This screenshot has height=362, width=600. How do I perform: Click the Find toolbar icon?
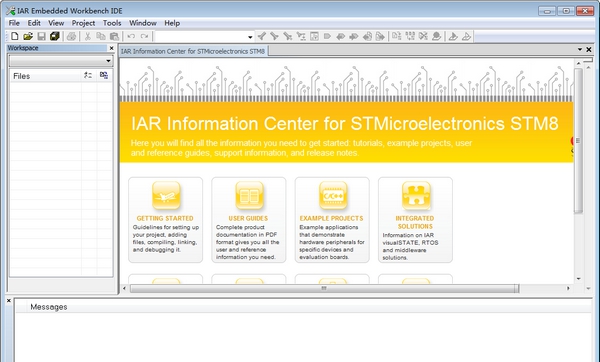(x=288, y=36)
